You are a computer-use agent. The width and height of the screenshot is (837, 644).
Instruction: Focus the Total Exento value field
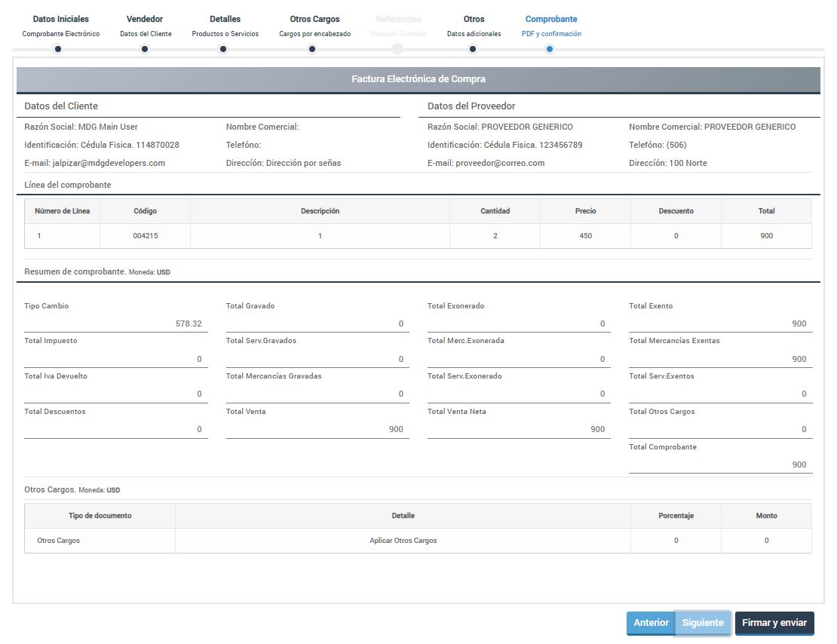720,324
